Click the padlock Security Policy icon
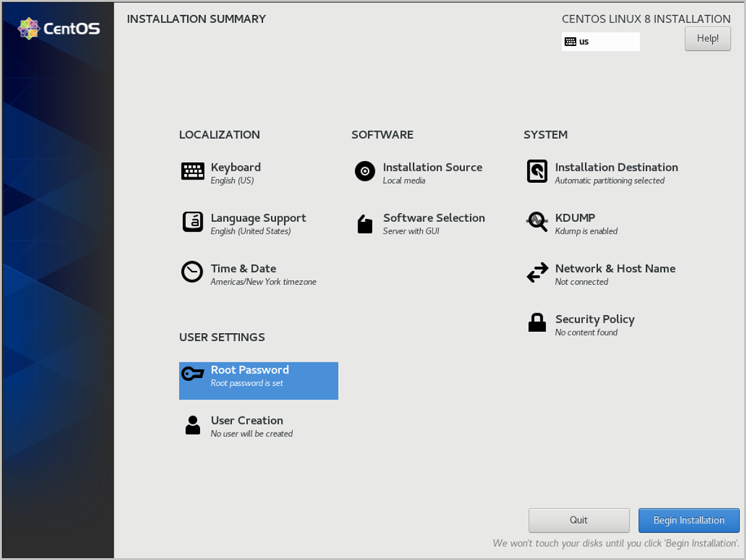746x560 pixels. [537, 323]
